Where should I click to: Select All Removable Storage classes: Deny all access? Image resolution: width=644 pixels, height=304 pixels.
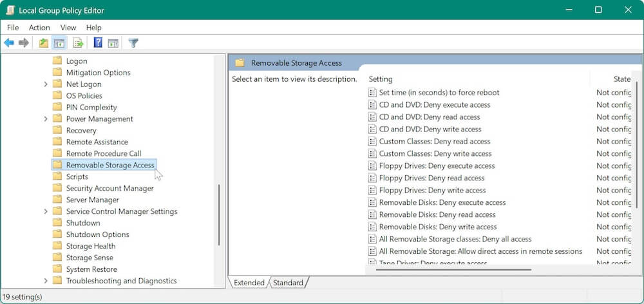pyautogui.click(x=455, y=239)
